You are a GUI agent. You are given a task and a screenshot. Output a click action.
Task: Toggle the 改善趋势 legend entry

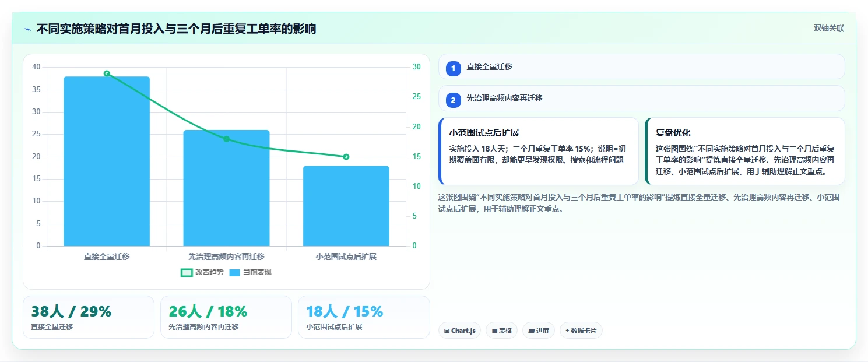pos(202,272)
